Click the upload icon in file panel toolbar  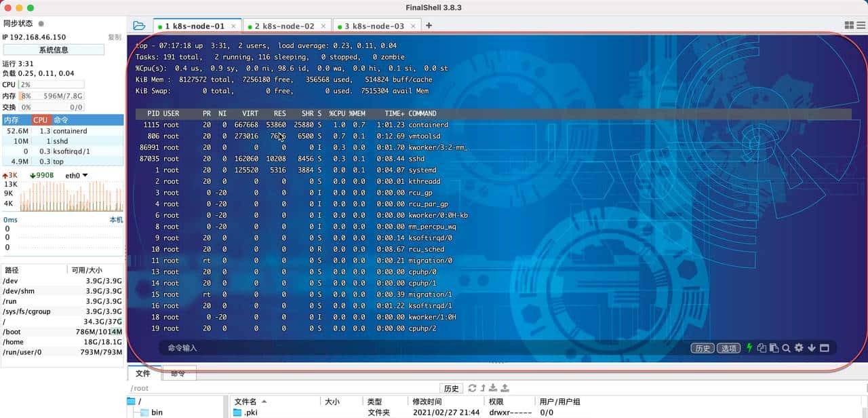505,388
